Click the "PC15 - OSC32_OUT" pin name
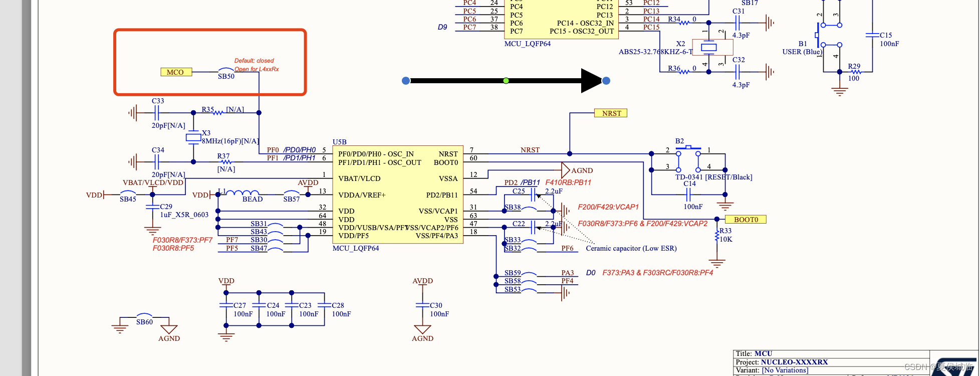This screenshot has width=980, height=376. coord(582,31)
